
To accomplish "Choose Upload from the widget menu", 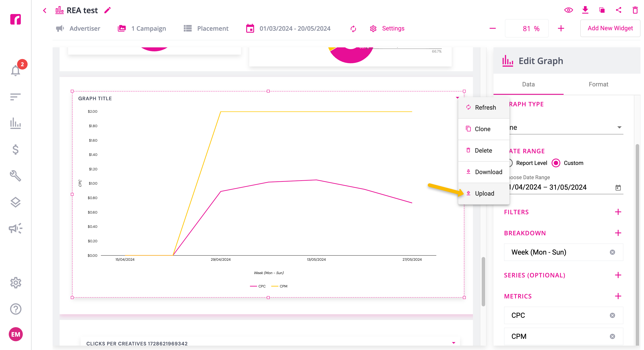I will (483, 193).
